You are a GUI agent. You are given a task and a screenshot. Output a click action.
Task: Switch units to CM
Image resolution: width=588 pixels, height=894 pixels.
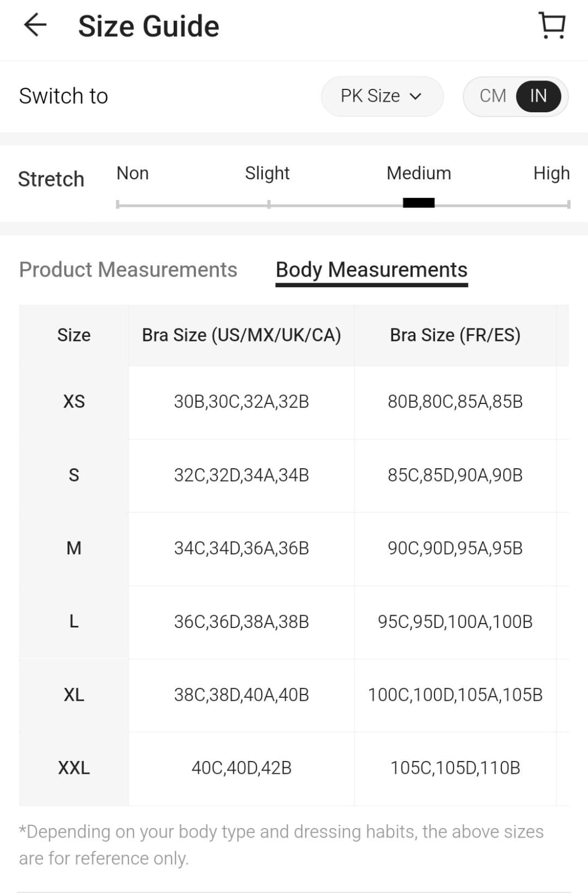coord(493,96)
